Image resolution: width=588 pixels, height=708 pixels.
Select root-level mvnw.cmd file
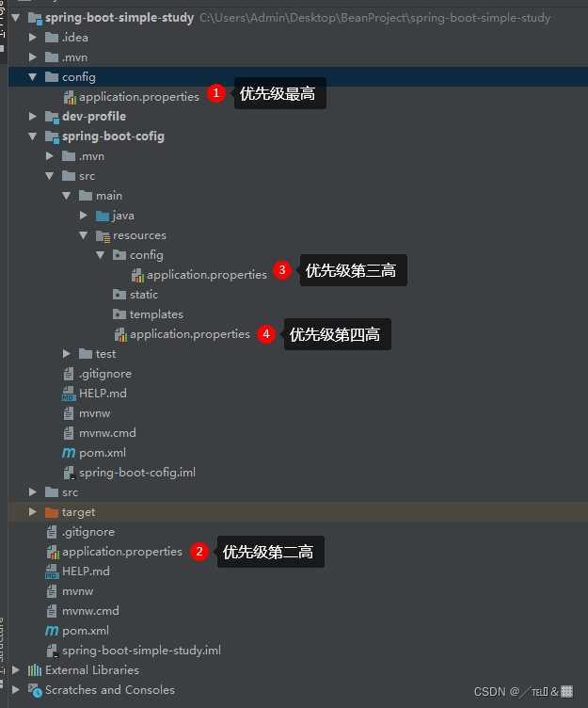click(90, 611)
